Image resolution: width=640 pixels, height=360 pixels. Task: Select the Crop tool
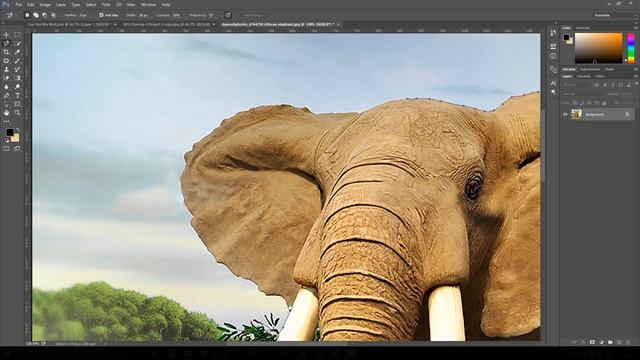[x=6, y=52]
